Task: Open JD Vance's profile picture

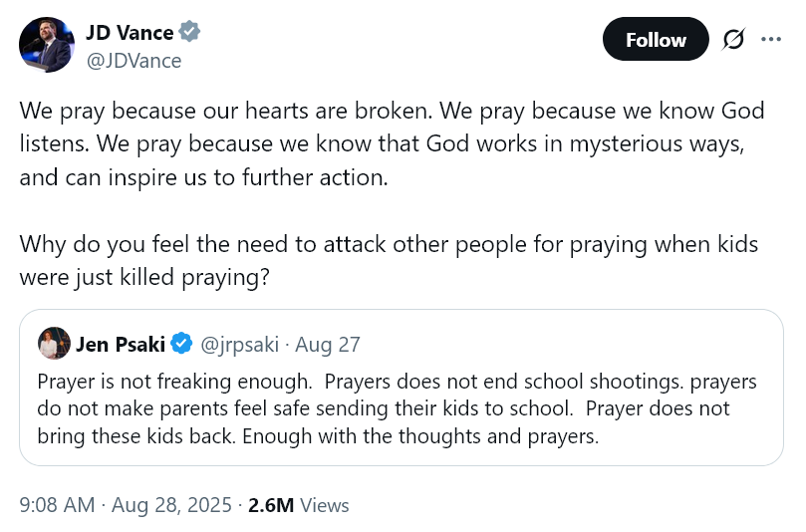Action: pyautogui.click(x=46, y=45)
